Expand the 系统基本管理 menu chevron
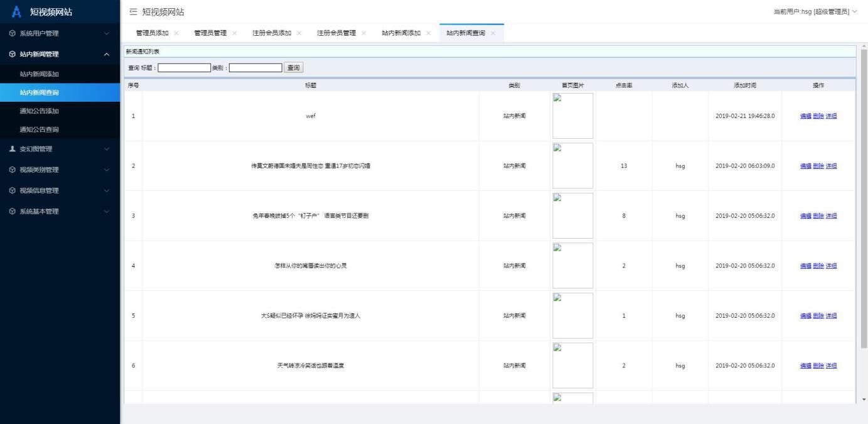This screenshot has width=868, height=424. tap(107, 211)
